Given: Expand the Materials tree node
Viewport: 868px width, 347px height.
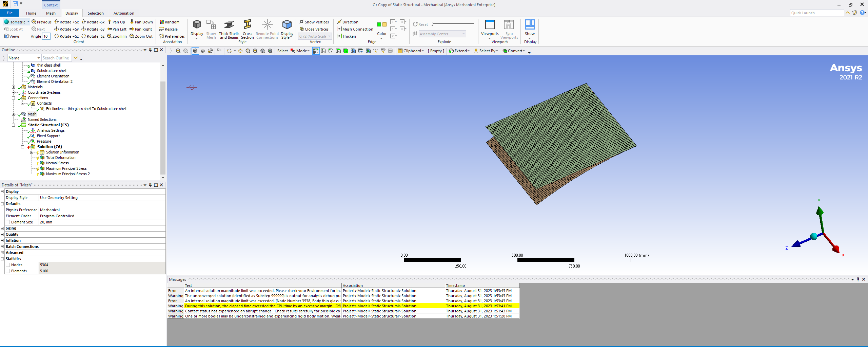Looking at the screenshot, I should point(14,87).
